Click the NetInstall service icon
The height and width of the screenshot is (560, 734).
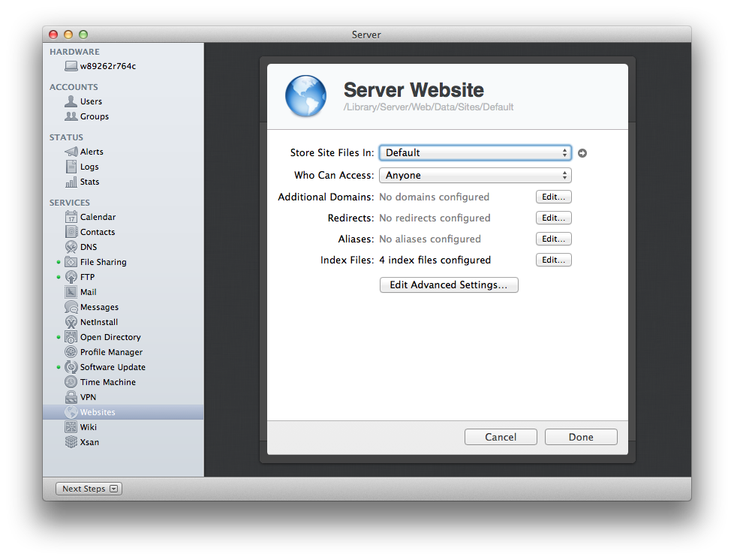71,322
